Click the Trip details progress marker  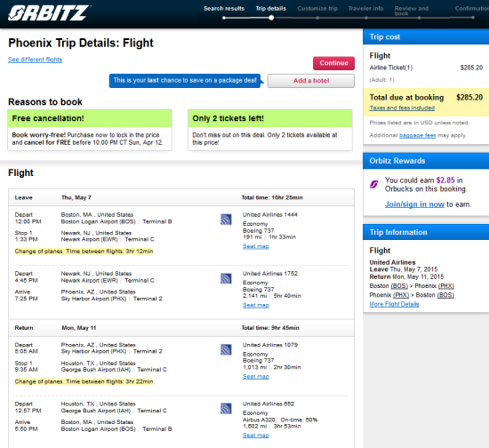coord(271,18)
